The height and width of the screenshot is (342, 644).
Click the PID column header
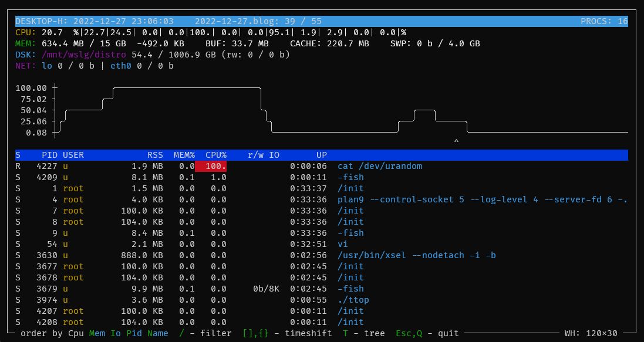tap(49, 155)
